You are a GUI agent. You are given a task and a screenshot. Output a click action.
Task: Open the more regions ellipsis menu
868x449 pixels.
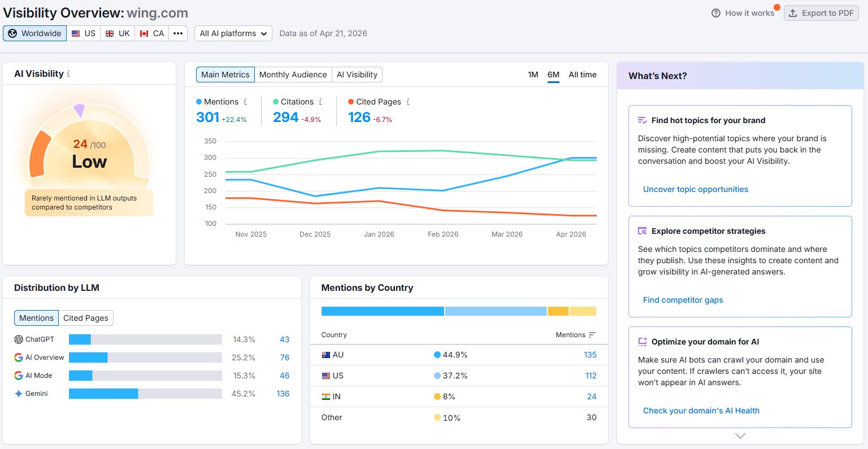point(178,33)
